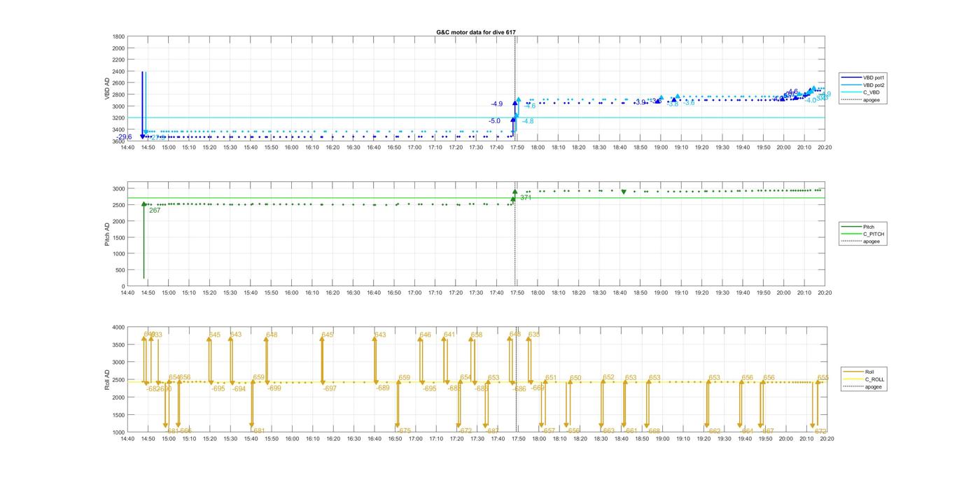Click the '-4.9' VBD data label
This screenshot has height=485, width=980.
pos(496,104)
